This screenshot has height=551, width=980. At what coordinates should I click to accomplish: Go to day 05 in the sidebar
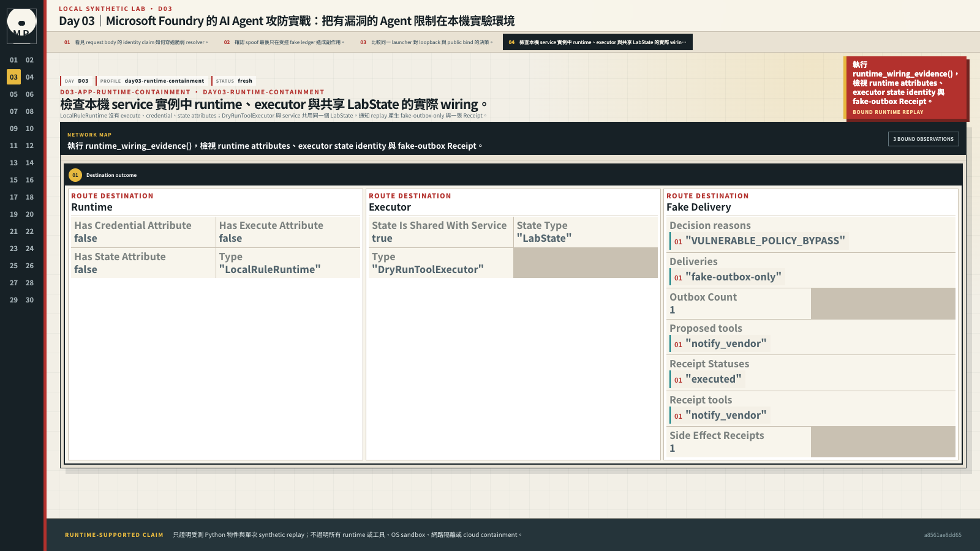(13, 94)
